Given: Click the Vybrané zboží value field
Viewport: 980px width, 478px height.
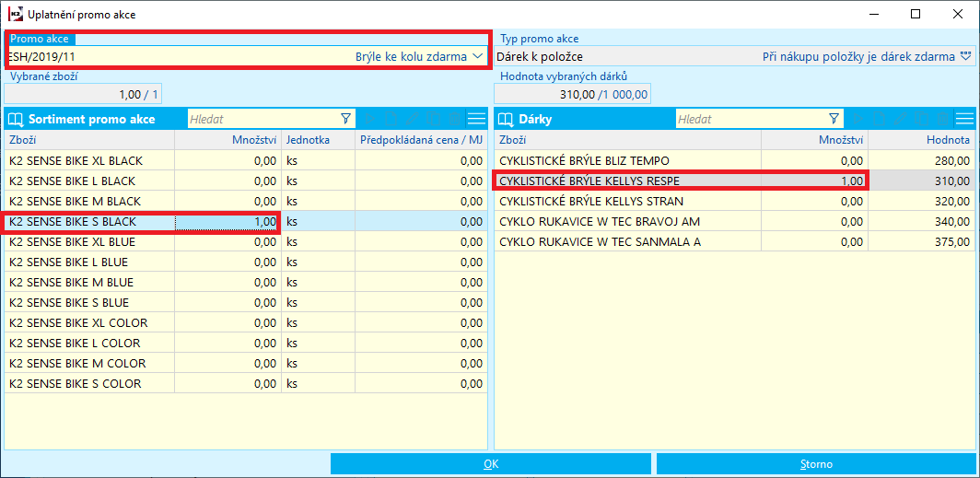Looking at the screenshot, I should click(x=83, y=94).
